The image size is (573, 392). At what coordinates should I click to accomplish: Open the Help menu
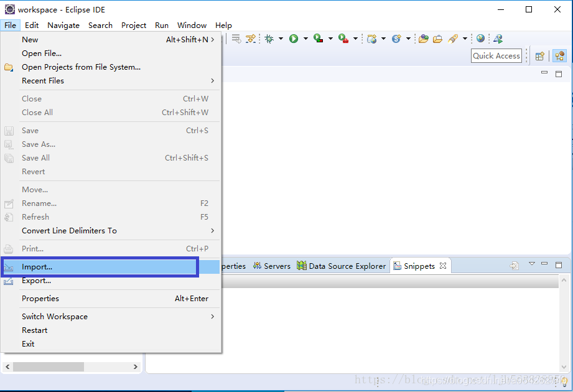pos(223,26)
